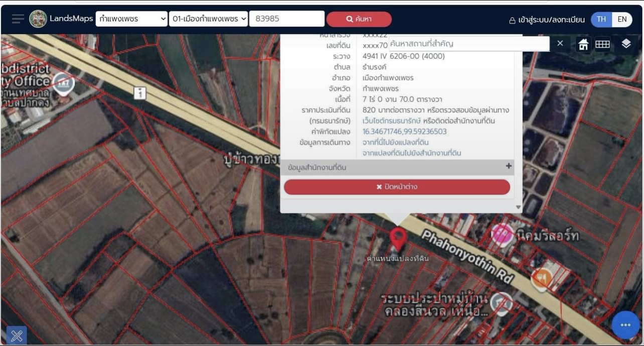Open the เว็บไซต์กรมธนารักษ์ link
The image size is (644, 346).
tap(391, 121)
